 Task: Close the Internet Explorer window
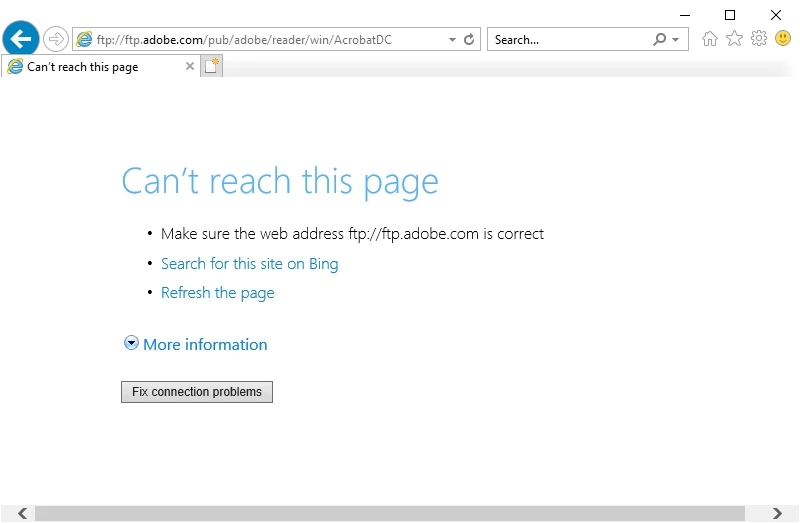click(x=776, y=15)
